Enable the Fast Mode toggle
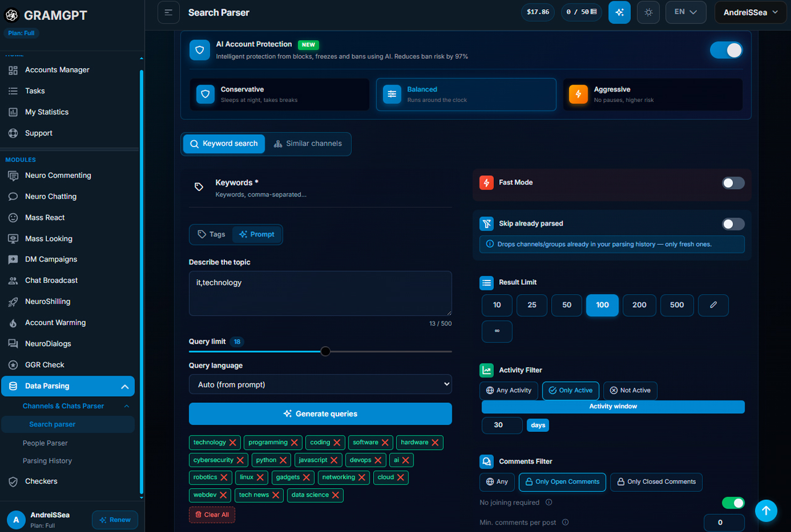Screen dimensions: 791x532 [x=734, y=183]
